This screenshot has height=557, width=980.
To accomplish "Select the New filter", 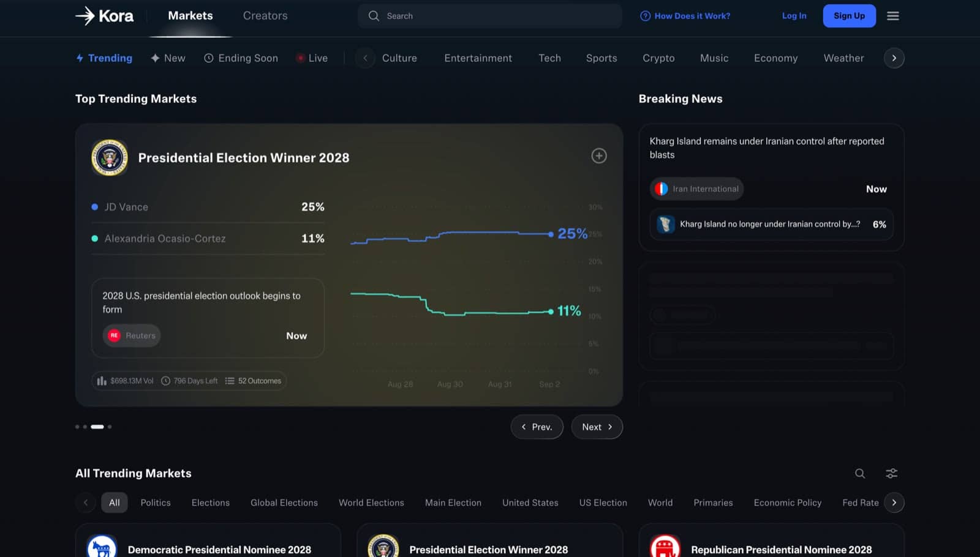I will 168,58.
